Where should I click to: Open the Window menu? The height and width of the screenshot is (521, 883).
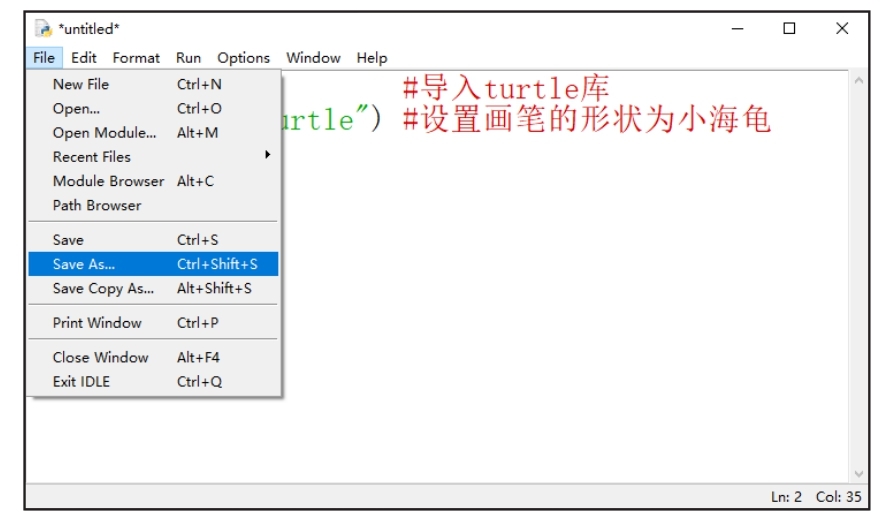[313, 58]
